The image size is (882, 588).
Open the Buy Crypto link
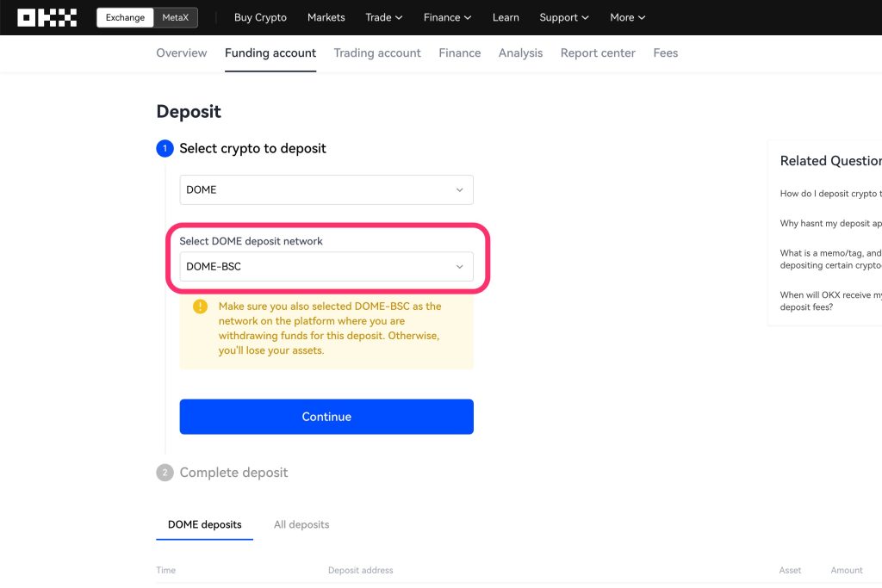coord(260,17)
